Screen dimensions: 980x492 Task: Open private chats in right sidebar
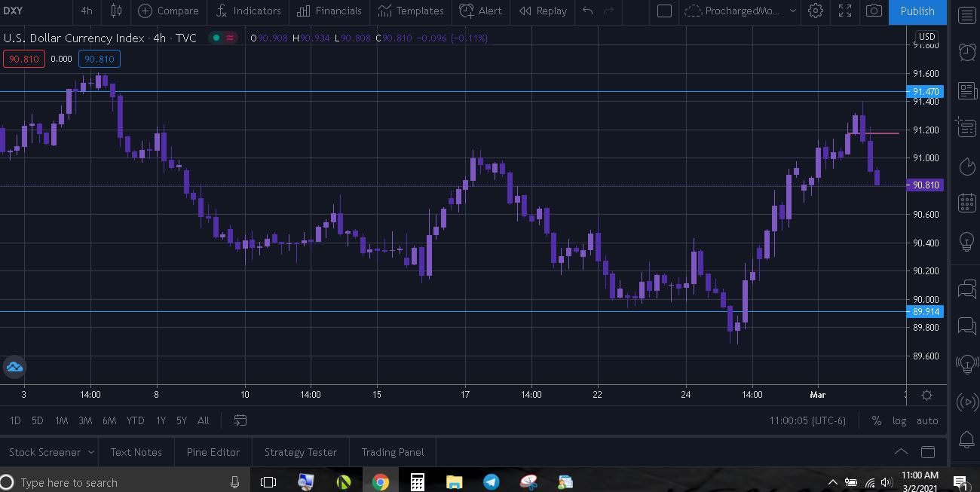[x=966, y=325]
